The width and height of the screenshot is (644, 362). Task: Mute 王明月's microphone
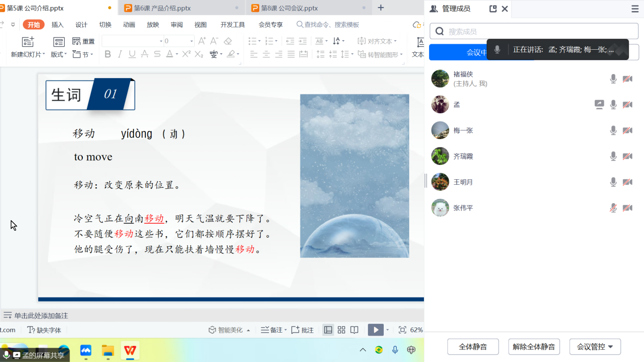614,182
